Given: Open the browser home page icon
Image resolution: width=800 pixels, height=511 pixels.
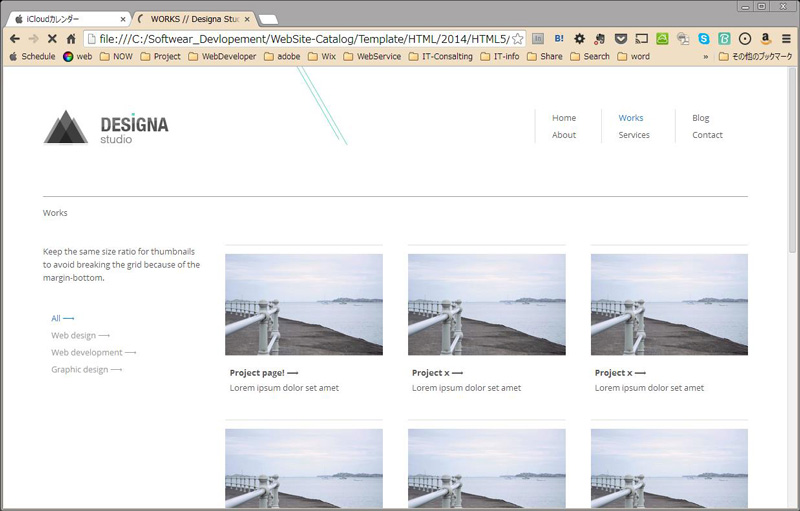Looking at the screenshot, I should tap(71, 39).
